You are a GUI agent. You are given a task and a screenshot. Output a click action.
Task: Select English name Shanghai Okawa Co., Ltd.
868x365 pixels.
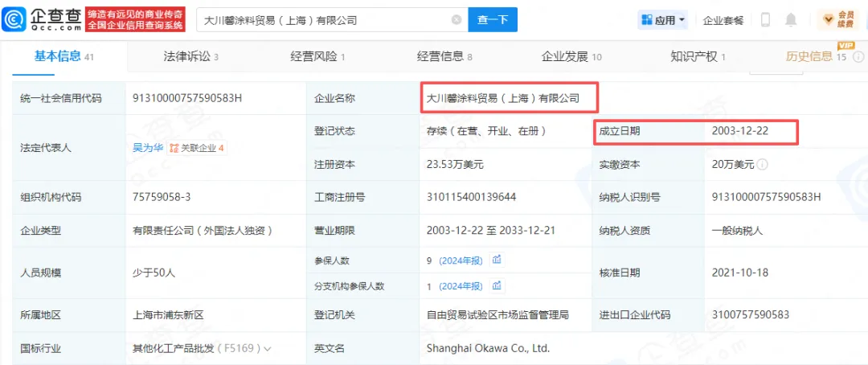[x=488, y=348]
